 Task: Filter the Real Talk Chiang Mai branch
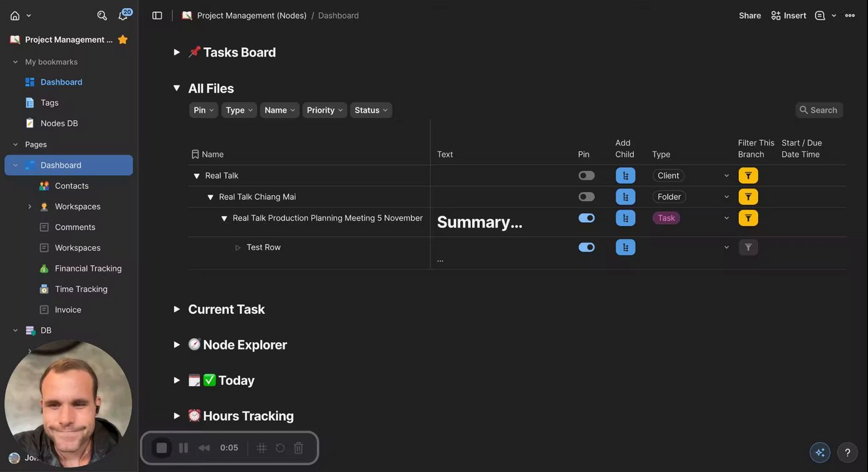point(748,197)
